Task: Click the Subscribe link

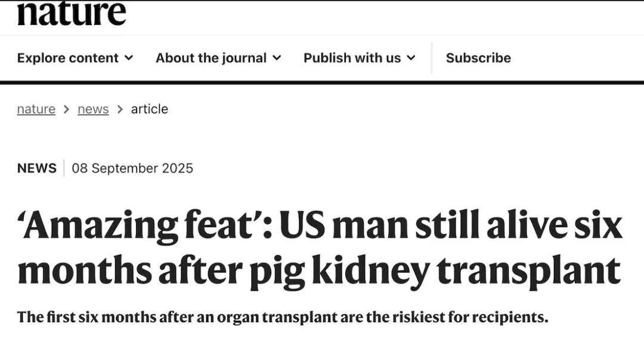Action: point(478,58)
